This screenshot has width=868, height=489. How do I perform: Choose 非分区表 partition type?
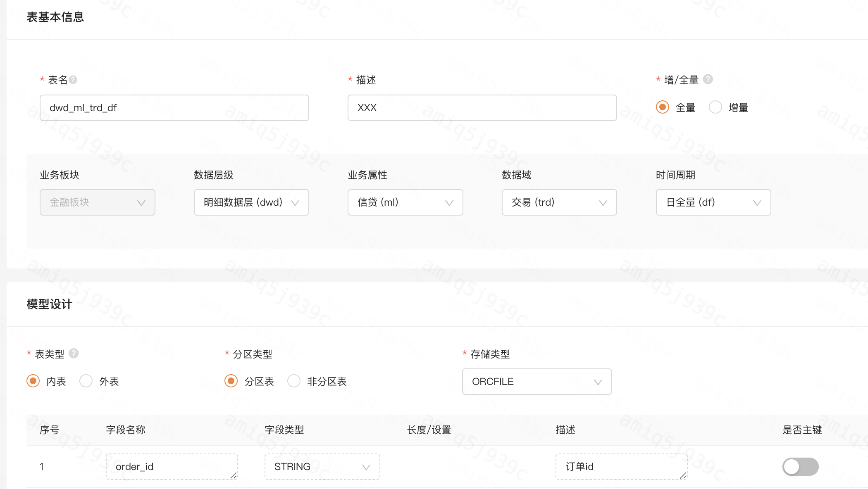pyautogui.click(x=294, y=381)
